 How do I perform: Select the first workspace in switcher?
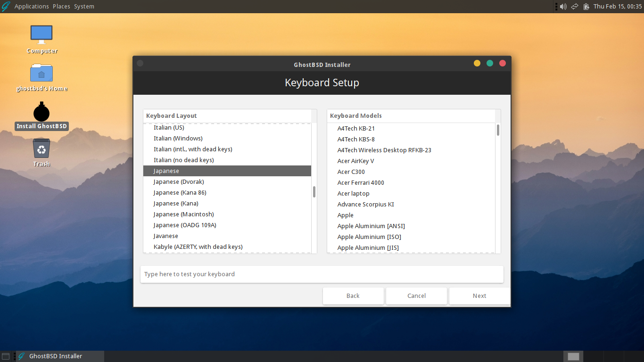click(573, 356)
